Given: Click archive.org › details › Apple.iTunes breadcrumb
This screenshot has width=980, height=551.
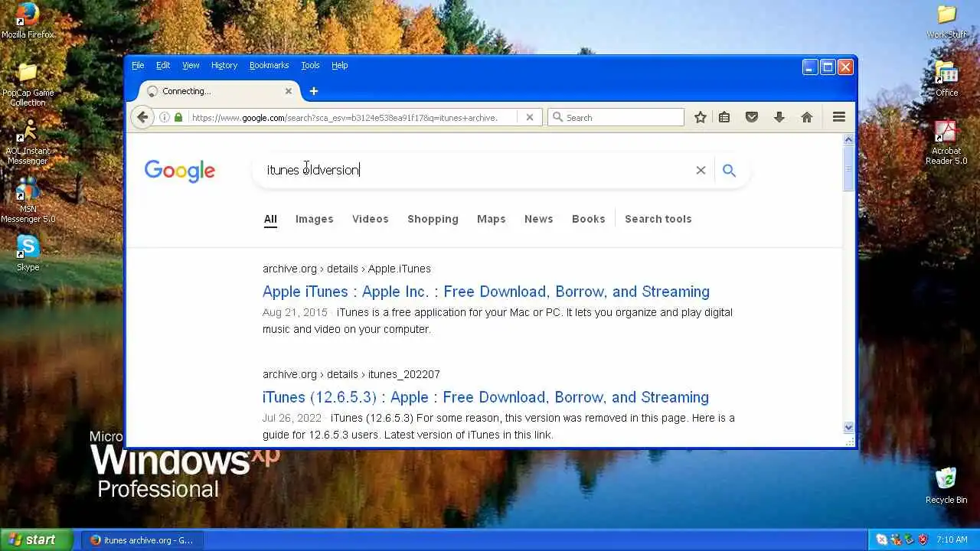Looking at the screenshot, I should click(x=347, y=269).
